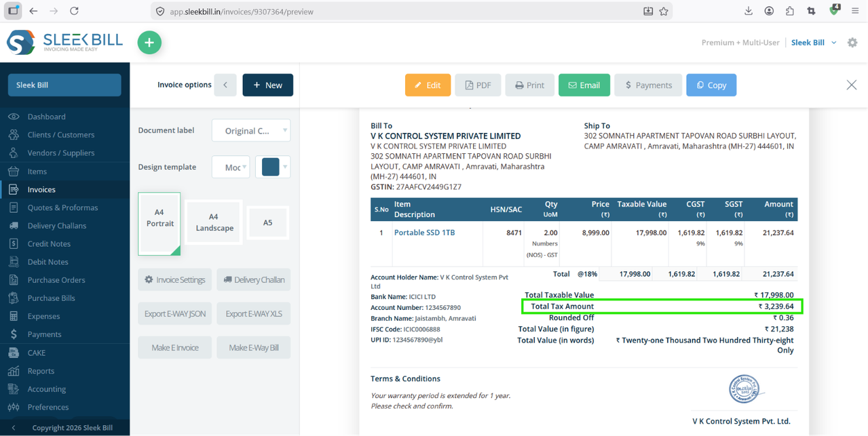Open Invoice Settings

(x=175, y=279)
